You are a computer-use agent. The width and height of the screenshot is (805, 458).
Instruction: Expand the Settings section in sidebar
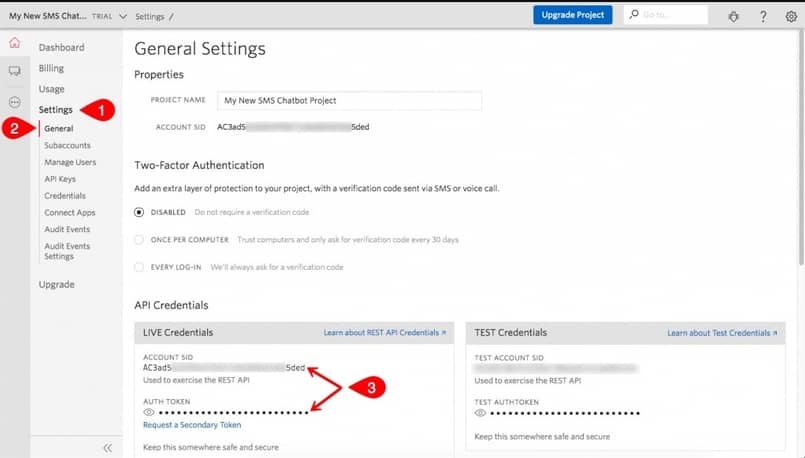(x=55, y=110)
